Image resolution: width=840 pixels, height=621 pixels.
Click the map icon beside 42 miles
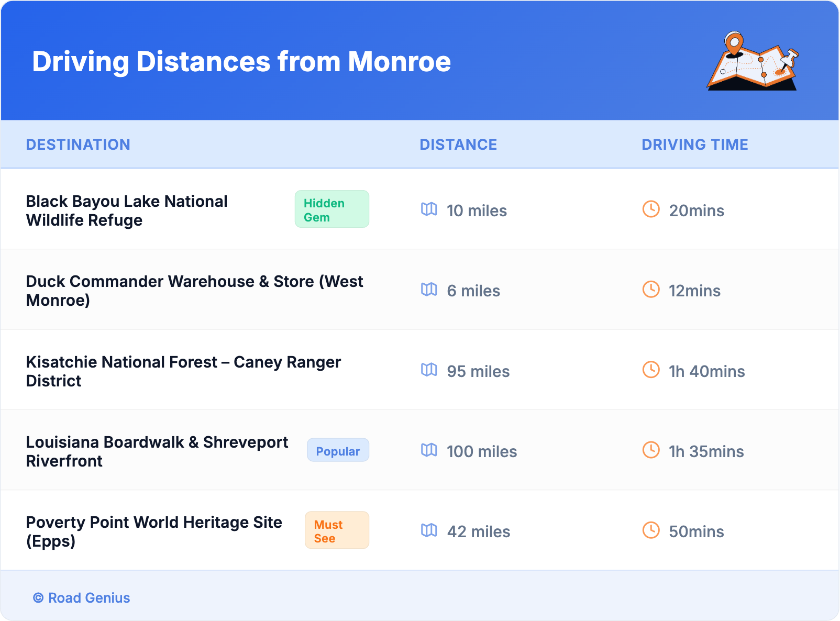pos(429,530)
